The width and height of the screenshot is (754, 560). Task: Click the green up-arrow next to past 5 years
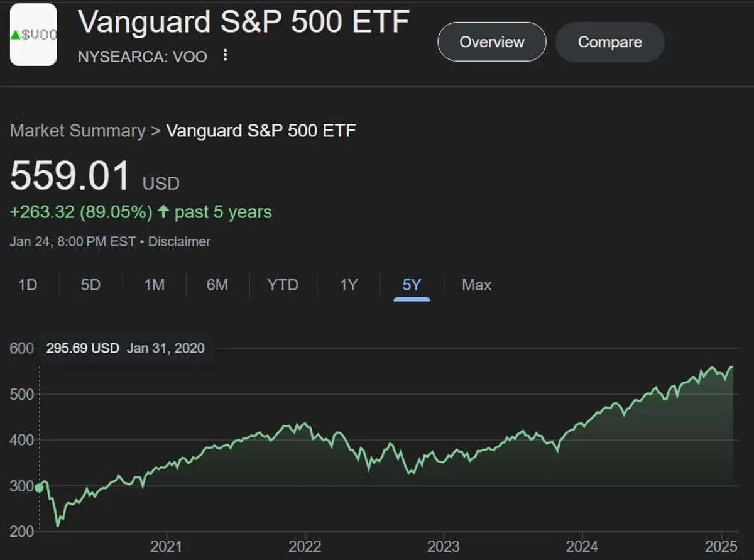(163, 212)
